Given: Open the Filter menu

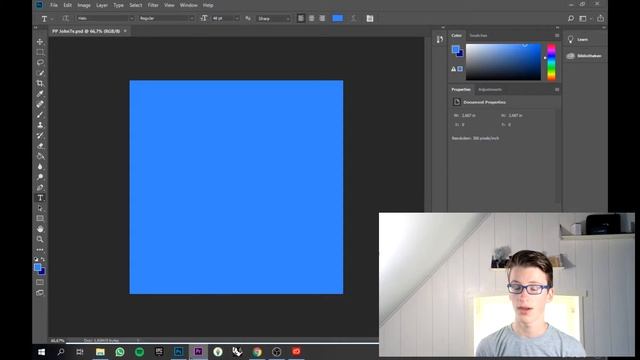Looking at the screenshot, I should point(153,5).
